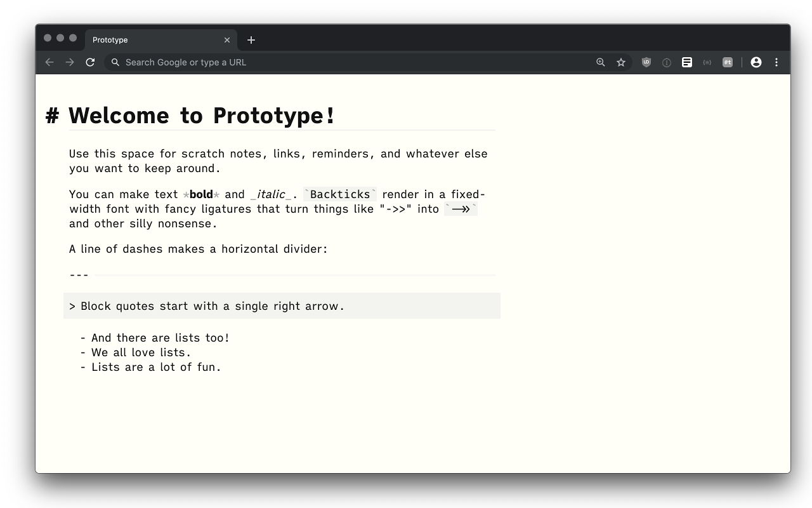The image size is (812, 508).
Task: Select the Prototype tab
Action: 152,39
